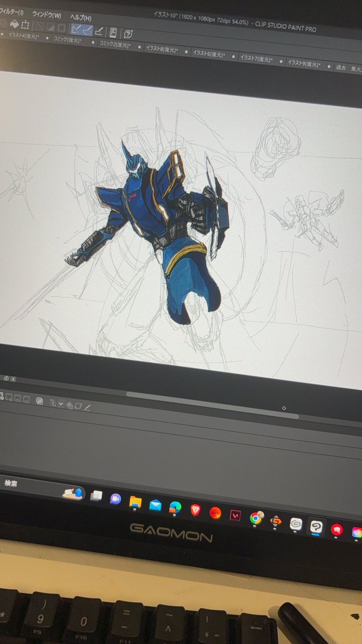Click the help question mark icon
The height and width of the screenshot is (644, 362).
click(x=128, y=34)
